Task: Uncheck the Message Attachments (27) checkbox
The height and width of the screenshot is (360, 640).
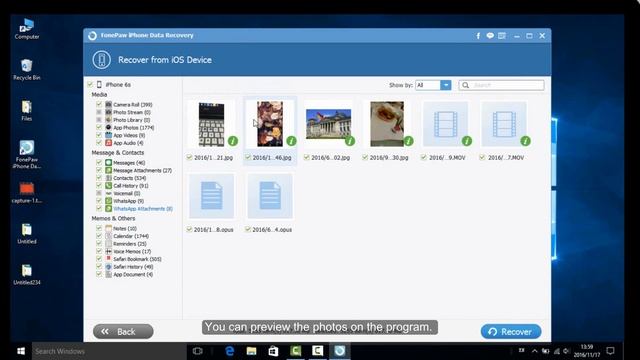Action: pyautogui.click(x=99, y=170)
